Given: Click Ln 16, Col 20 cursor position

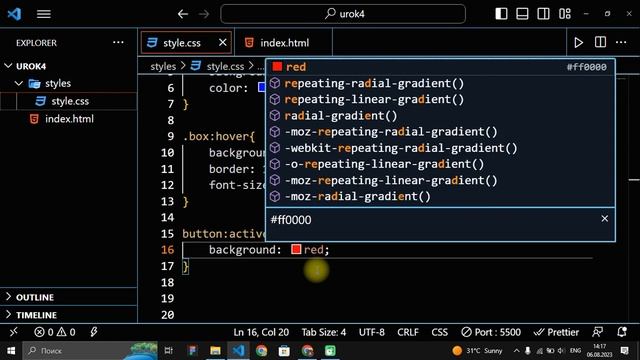Looking at the screenshot, I should (261, 332).
